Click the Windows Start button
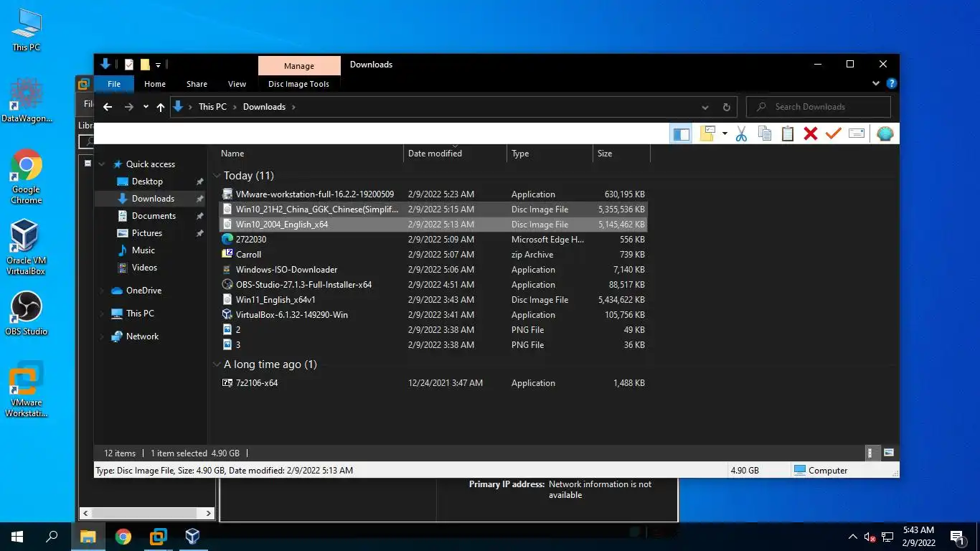 (x=17, y=536)
